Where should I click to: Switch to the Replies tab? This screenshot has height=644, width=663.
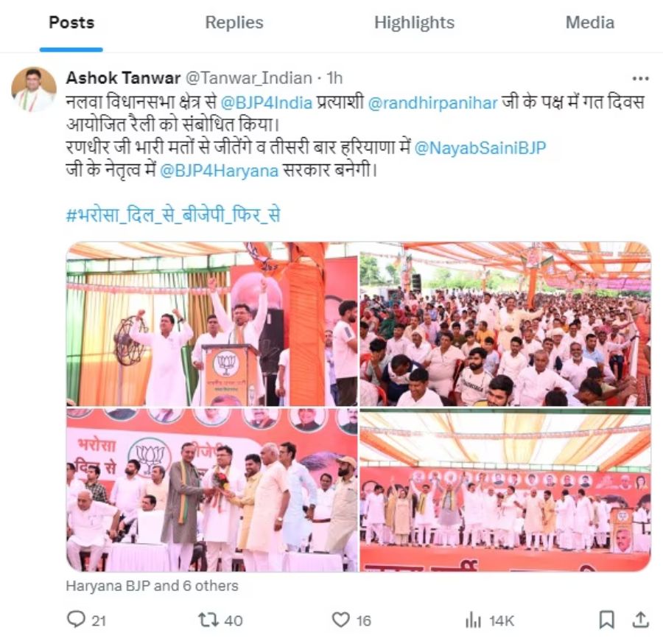[x=234, y=22]
